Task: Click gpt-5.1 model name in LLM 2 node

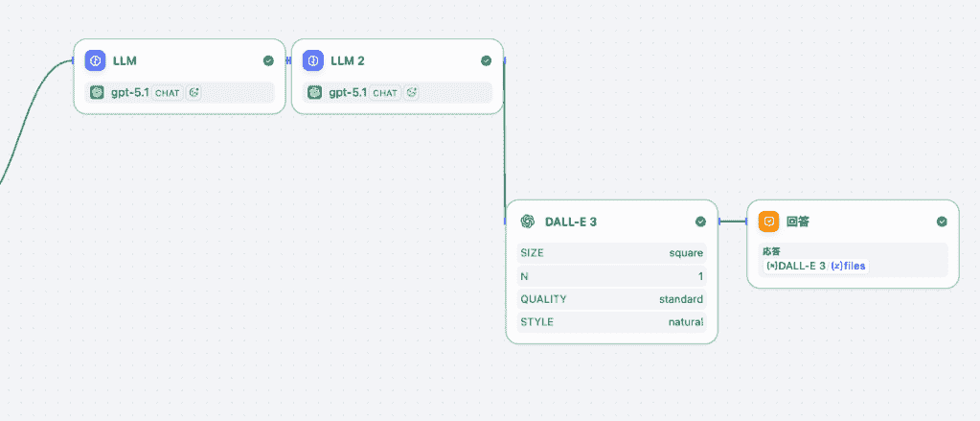Action: tap(348, 93)
